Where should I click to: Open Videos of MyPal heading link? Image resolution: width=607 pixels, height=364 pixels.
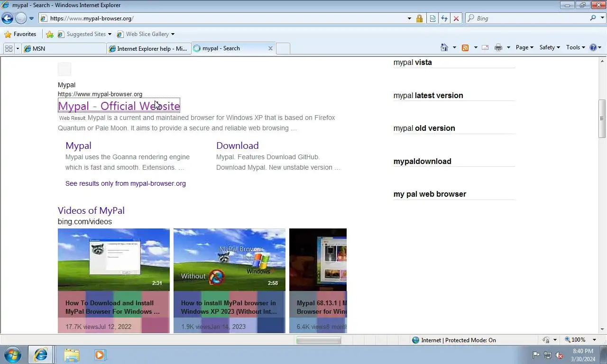pos(91,210)
